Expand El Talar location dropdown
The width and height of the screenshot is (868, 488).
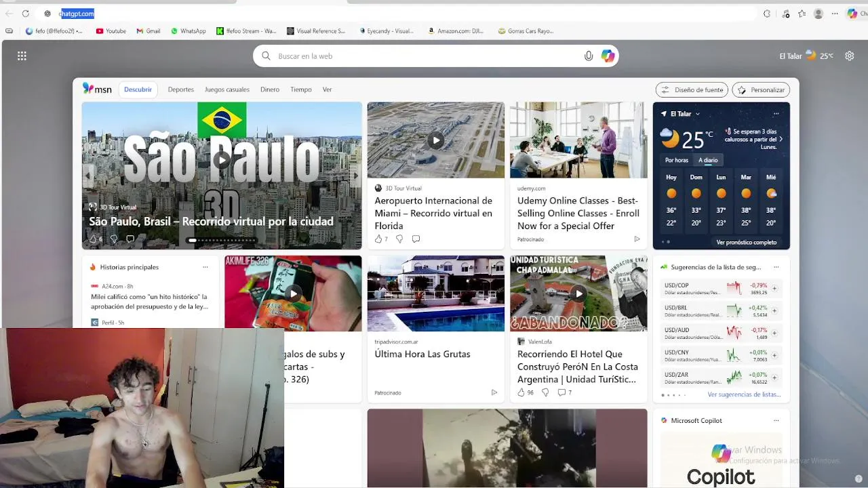[697, 114]
